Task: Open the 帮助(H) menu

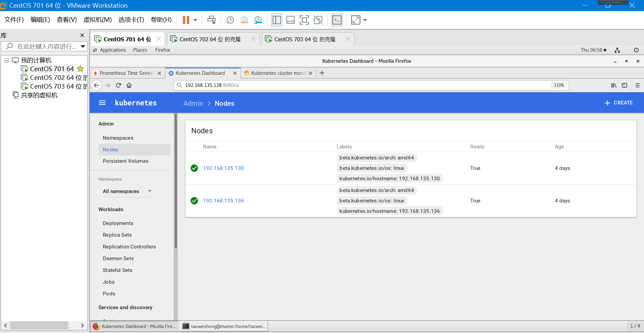Action: pyautogui.click(x=161, y=20)
